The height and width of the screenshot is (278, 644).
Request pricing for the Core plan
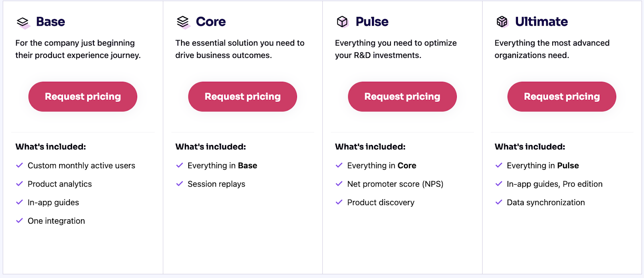[x=243, y=97]
